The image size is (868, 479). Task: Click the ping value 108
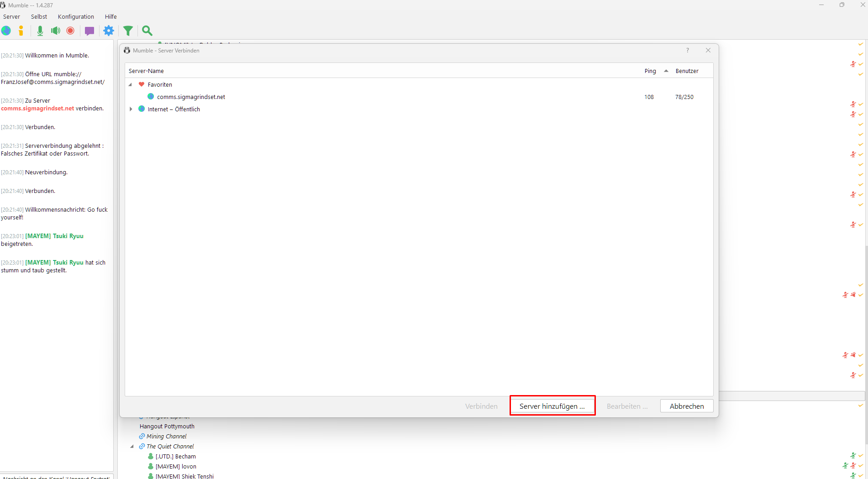point(649,97)
